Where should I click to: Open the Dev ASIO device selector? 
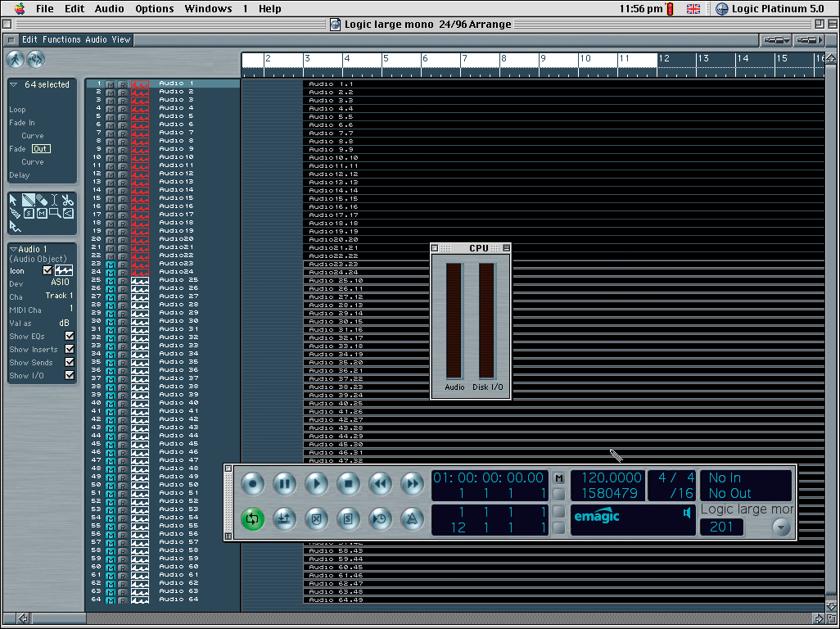pyautogui.click(x=60, y=283)
